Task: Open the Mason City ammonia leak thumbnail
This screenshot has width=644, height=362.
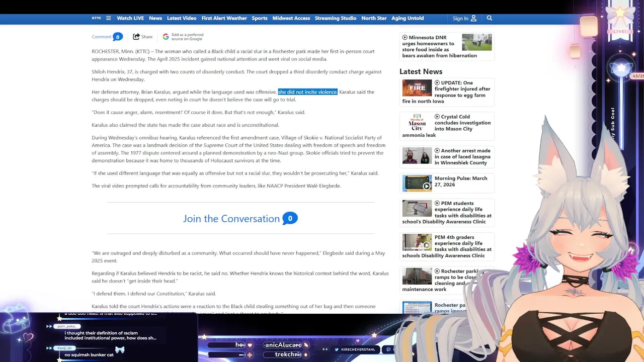Action: [417, 122]
